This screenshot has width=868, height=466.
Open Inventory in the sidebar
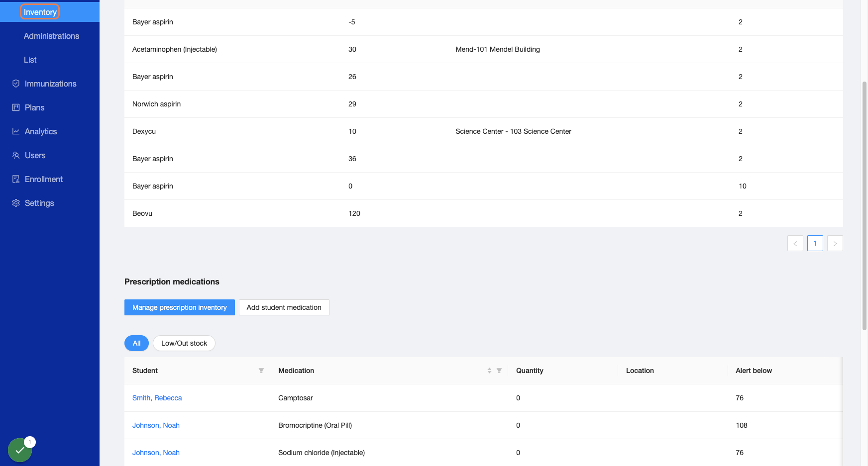tap(40, 12)
